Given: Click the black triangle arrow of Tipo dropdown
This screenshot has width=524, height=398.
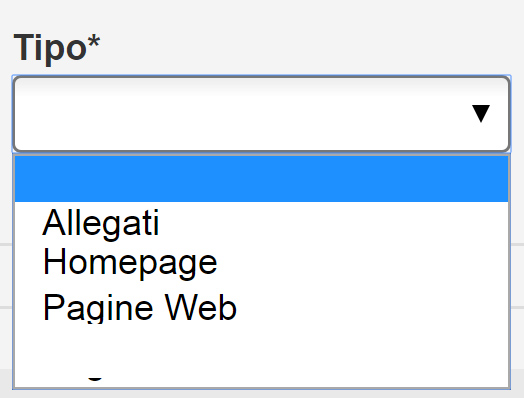Looking at the screenshot, I should coord(481,114).
